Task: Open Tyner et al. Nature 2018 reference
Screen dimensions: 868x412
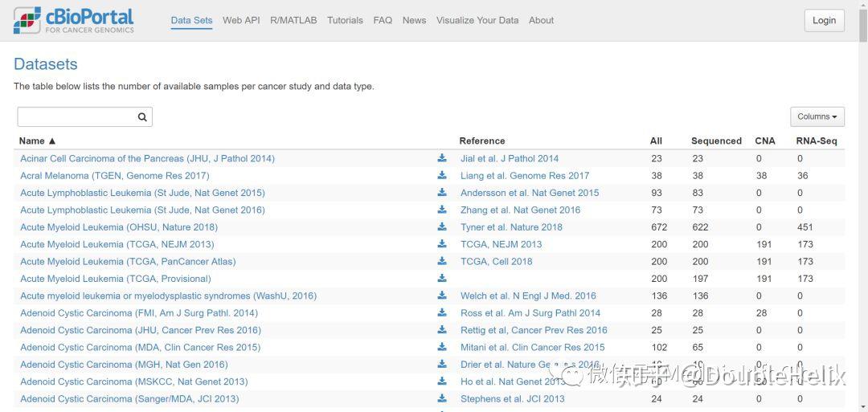Action: pos(511,226)
